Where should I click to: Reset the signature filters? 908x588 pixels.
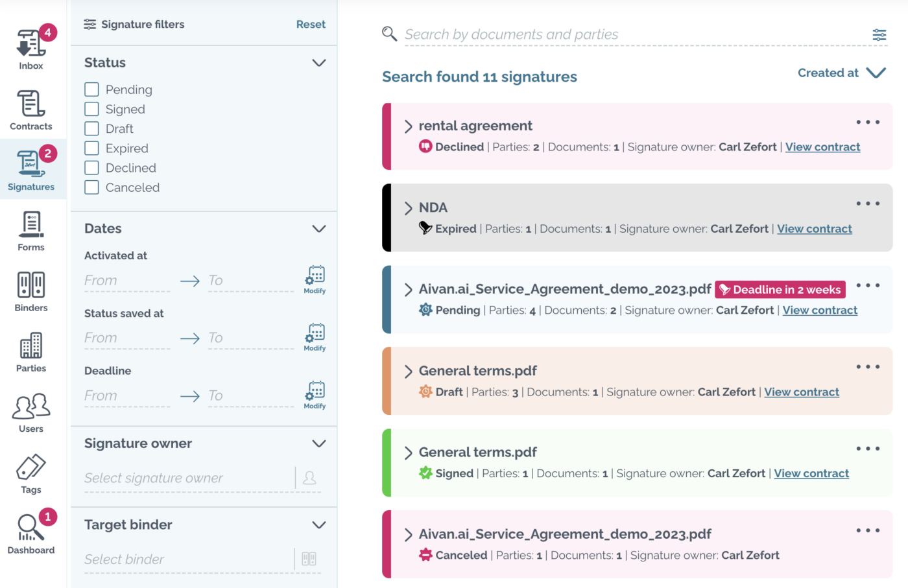[x=311, y=25]
